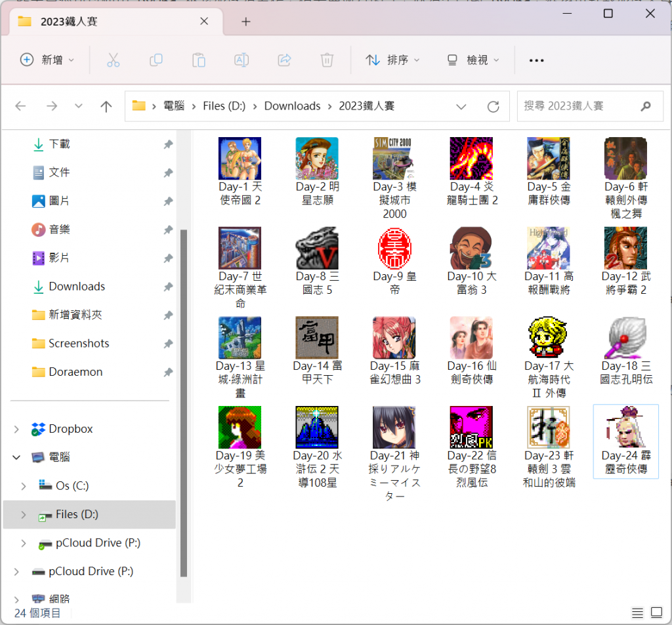Open the See more three-dots menu
The width and height of the screenshot is (672, 625).
click(x=537, y=60)
